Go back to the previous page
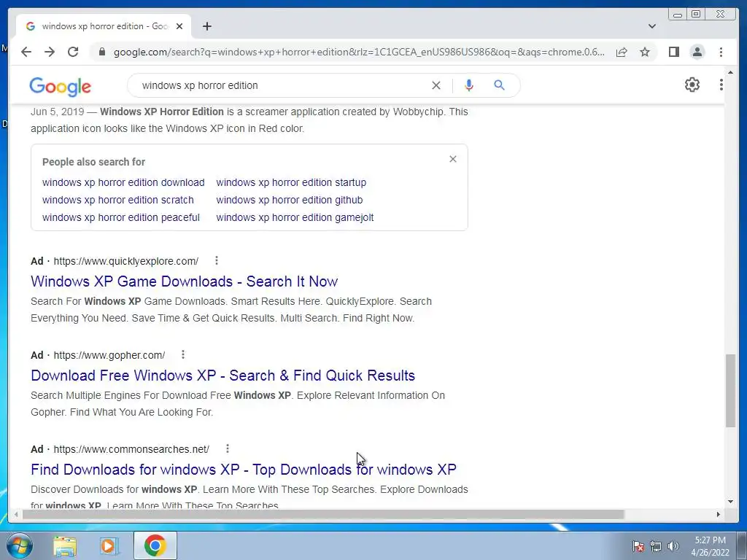 tap(26, 52)
